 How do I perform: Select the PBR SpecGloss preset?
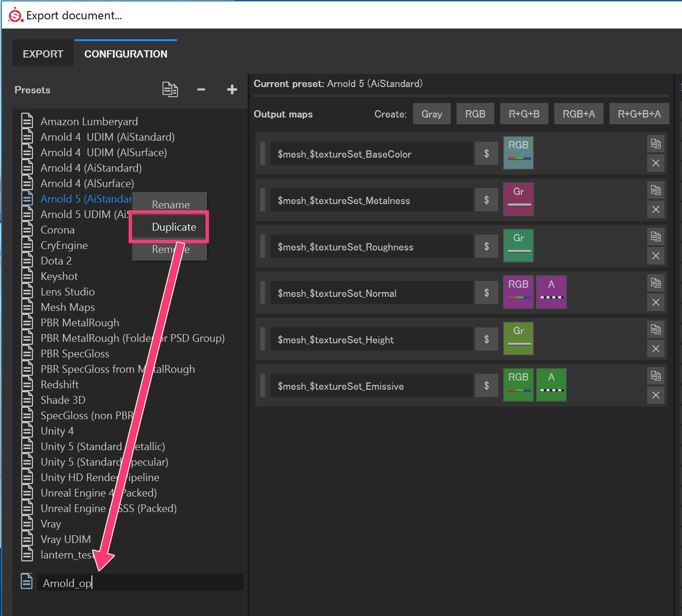[x=75, y=353]
